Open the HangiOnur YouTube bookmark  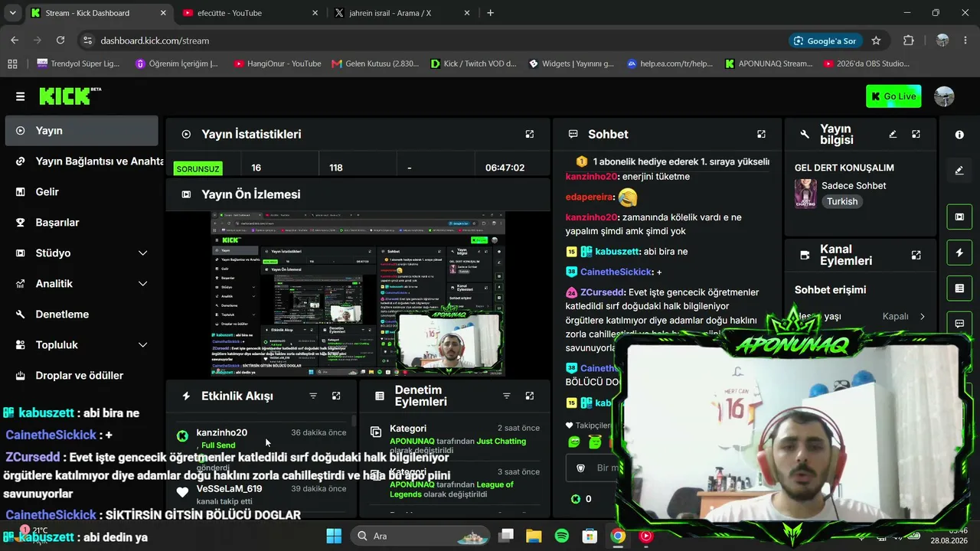click(x=277, y=64)
